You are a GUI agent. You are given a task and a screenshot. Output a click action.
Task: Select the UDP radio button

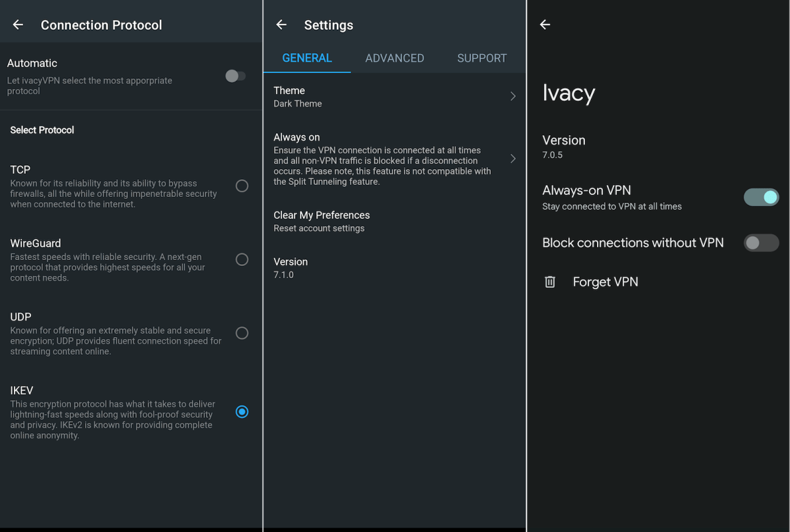pos(242,333)
